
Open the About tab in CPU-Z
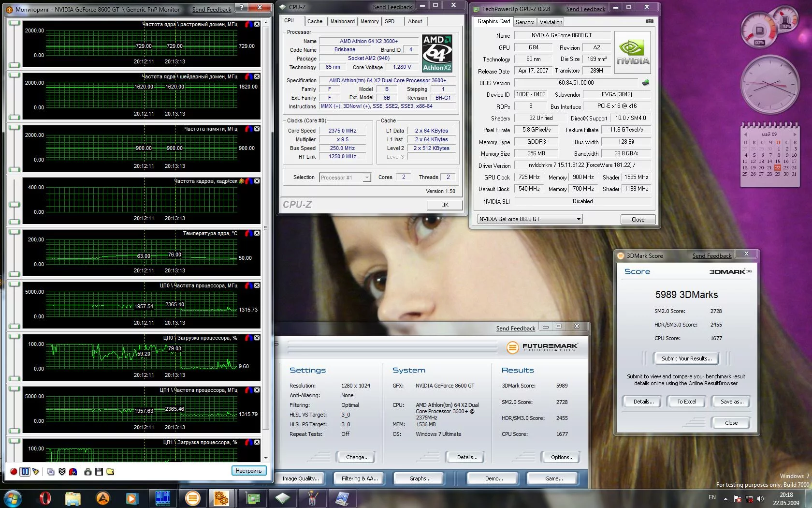pyautogui.click(x=415, y=21)
